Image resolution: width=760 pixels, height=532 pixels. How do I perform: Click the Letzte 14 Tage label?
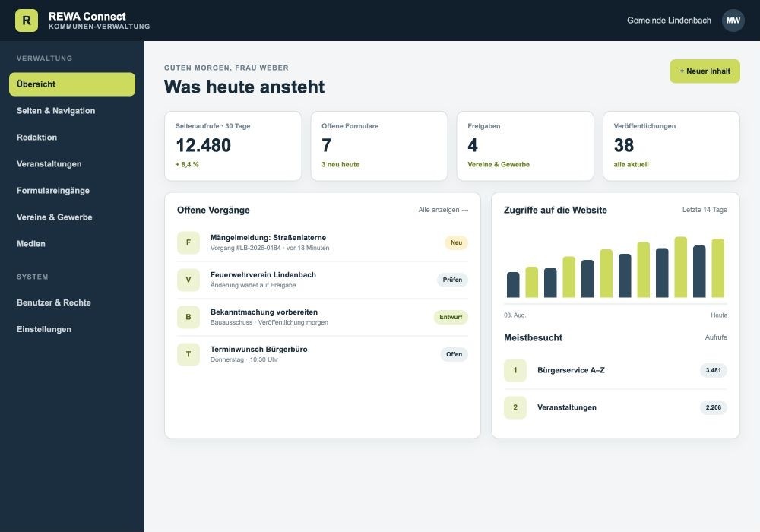click(705, 210)
